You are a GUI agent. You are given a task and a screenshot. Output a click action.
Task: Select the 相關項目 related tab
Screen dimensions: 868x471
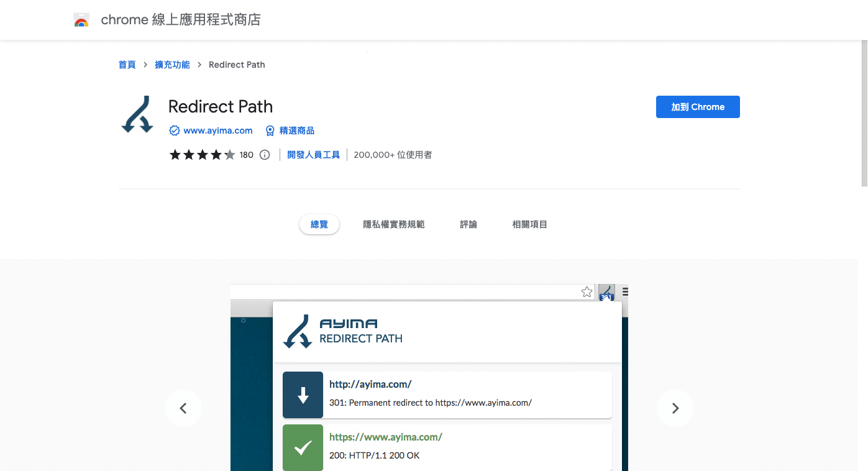point(529,224)
